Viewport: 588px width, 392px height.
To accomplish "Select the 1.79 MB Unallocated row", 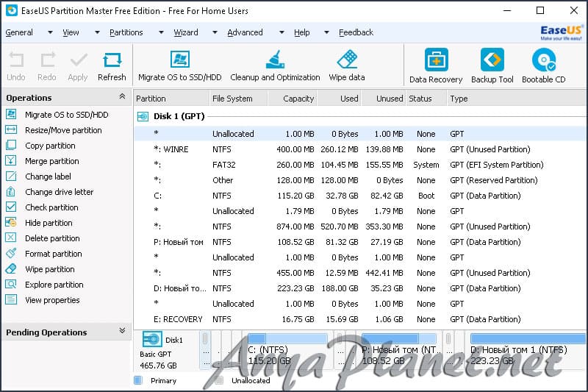I will tap(361, 211).
